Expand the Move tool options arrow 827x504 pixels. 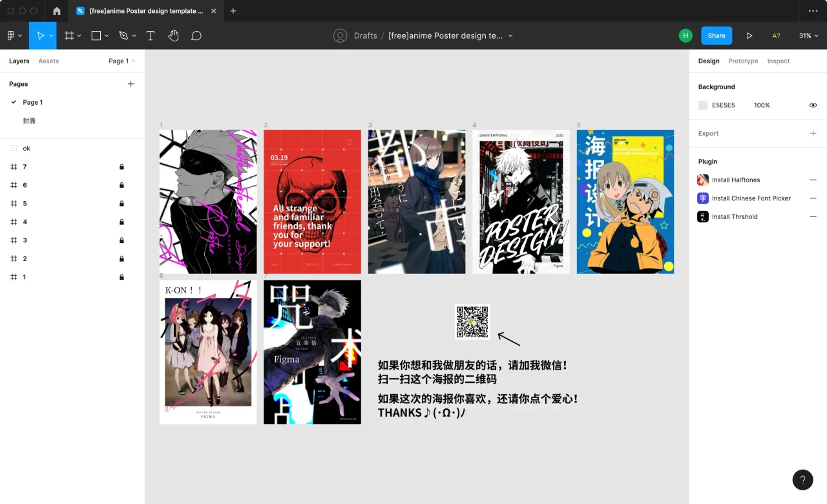pyautogui.click(x=51, y=36)
